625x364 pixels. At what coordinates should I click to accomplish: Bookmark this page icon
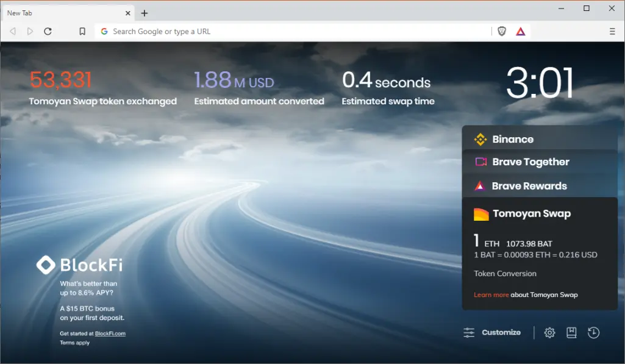tap(82, 31)
